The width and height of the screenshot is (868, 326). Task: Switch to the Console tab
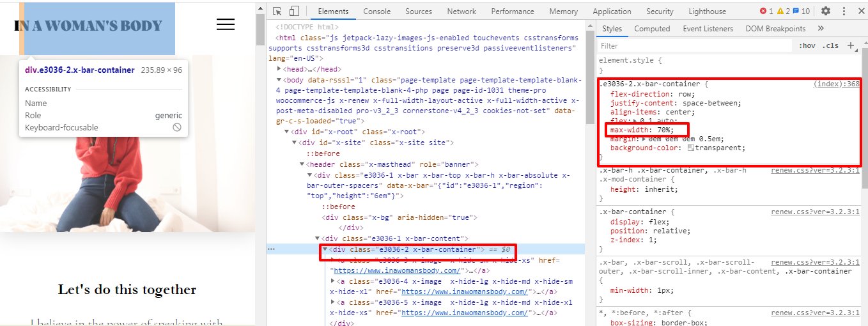click(x=377, y=11)
